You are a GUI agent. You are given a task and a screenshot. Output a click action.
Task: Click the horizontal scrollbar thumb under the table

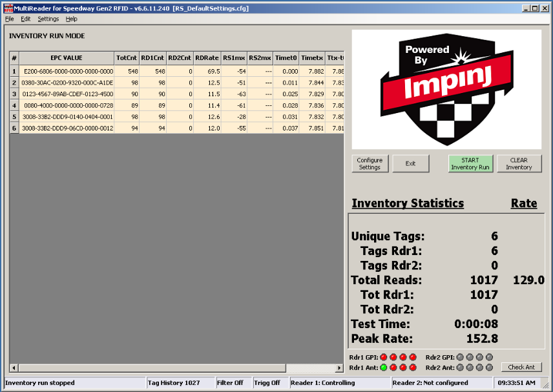[x=152, y=368]
